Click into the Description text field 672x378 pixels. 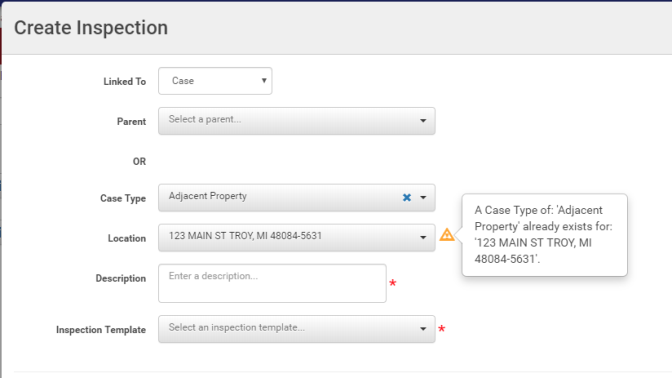point(272,283)
